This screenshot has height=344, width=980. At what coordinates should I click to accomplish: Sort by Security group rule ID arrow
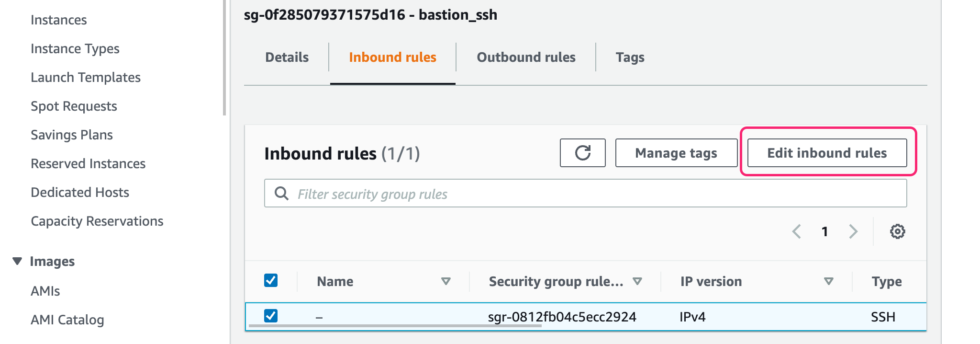637,281
